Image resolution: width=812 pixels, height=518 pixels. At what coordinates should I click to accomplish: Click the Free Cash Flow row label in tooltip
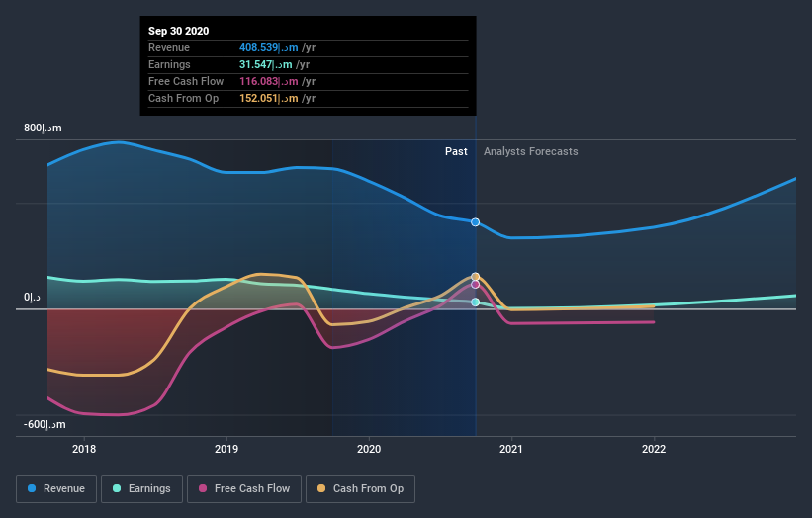(x=186, y=82)
